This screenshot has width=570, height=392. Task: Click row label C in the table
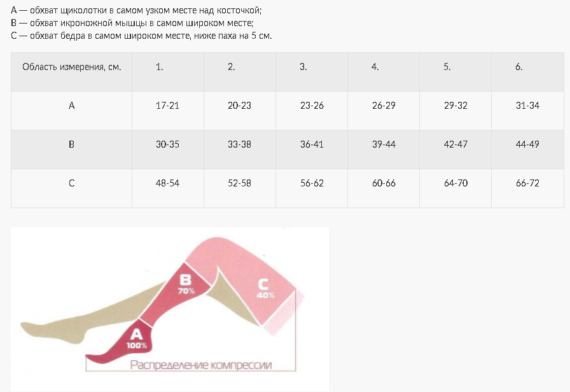pos(71,183)
